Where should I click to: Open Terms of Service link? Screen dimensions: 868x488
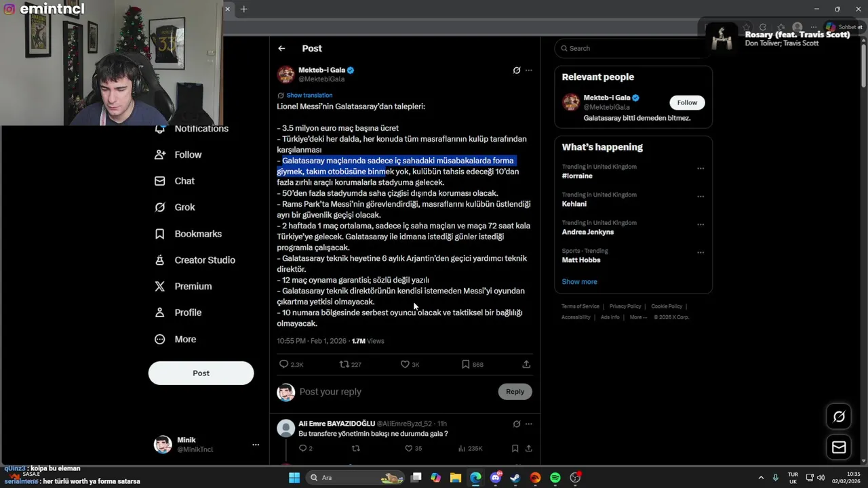click(x=580, y=306)
